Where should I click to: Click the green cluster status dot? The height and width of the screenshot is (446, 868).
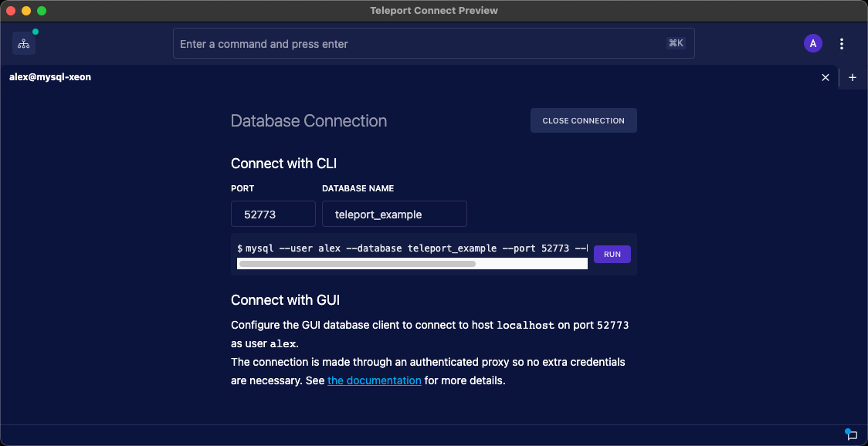(34, 32)
